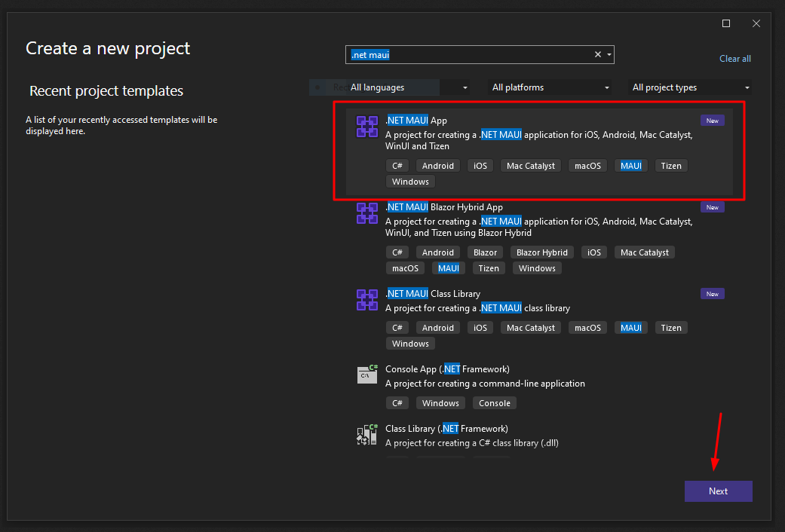The width and height of the screenshot is (785, 532).
Task: Click the .NET MAUI App template icon
Action: coord(367,127)
